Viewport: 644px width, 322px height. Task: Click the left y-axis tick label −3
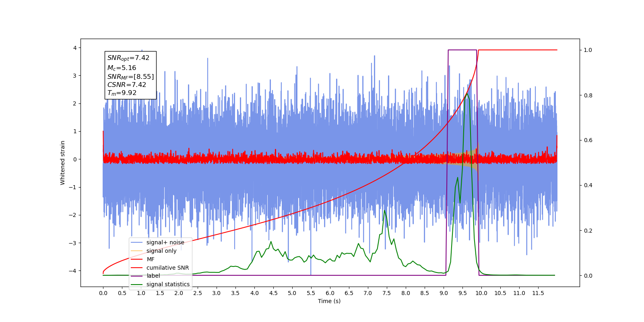pyautogui.click(x=72, y=243)
